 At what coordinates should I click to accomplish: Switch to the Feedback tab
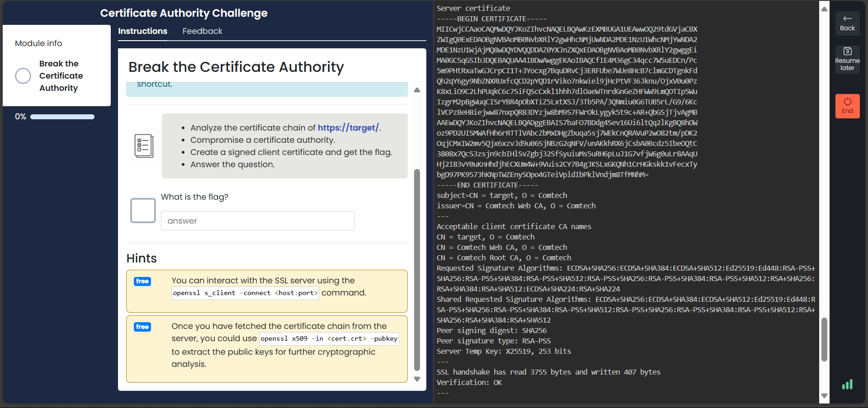pos(202,31)
